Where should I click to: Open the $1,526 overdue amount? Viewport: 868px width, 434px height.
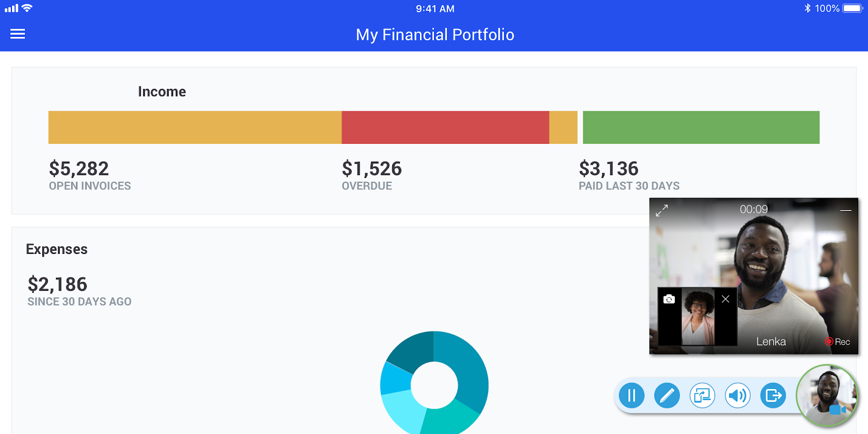point(372,169)
